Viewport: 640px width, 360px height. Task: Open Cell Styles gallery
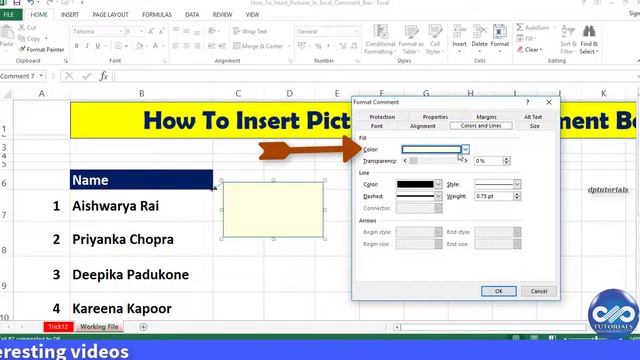(x=435, y=40)
